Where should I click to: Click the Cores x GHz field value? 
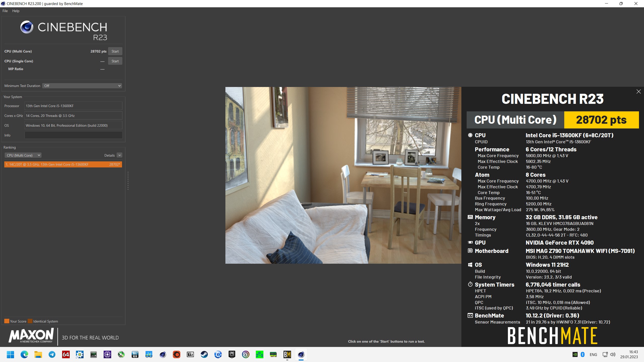point(73,116)
